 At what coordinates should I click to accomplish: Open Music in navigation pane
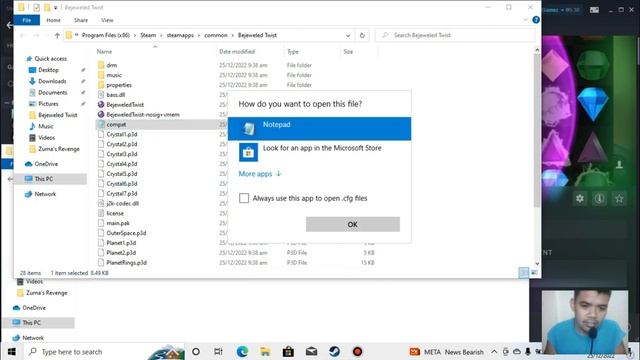coord(45,127)
